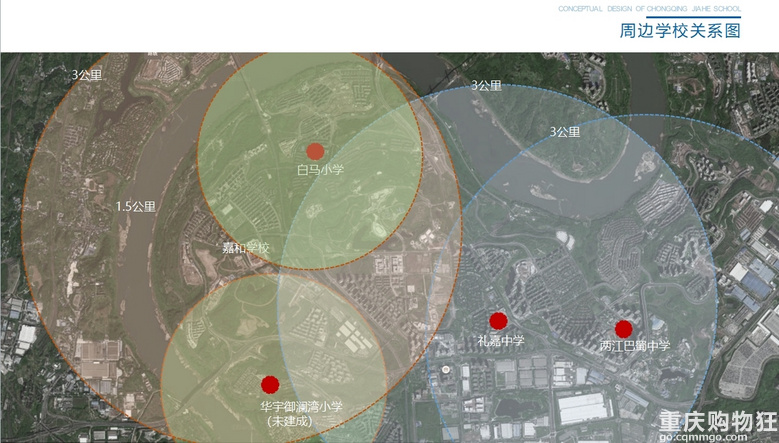Click the red marker above 礼嘉中学
779x443 pixels.
click(x=498, y=321)
